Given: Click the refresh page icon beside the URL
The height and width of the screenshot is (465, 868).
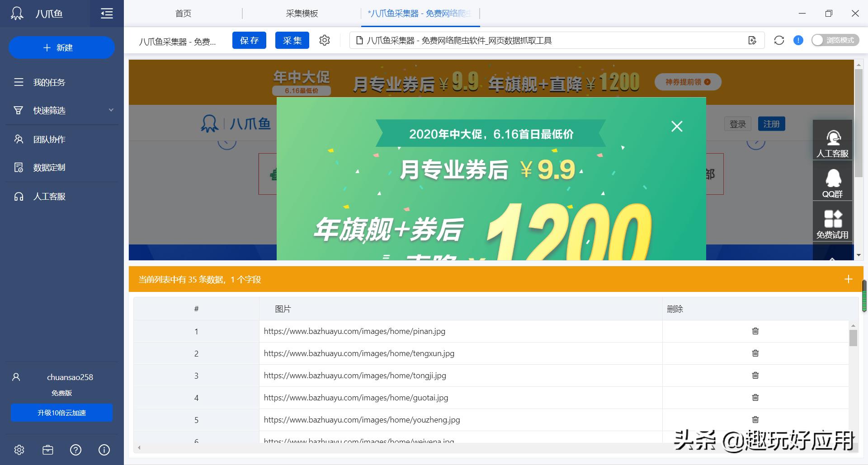Looking at the screenshot, I should tap(778, 40).
